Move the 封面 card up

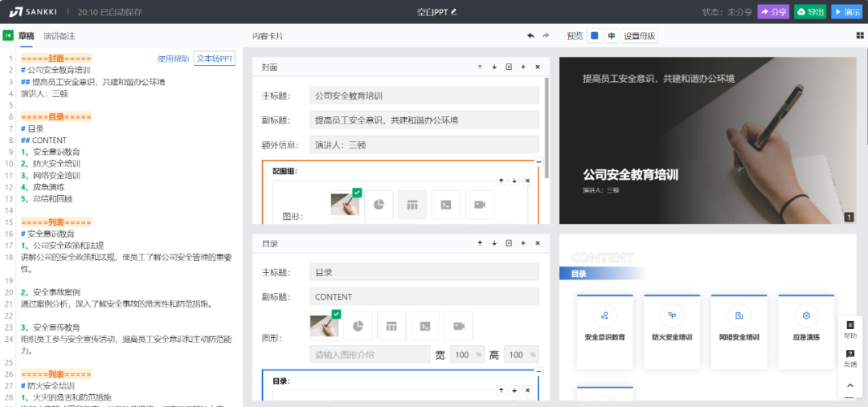click(x=480, y=67)
